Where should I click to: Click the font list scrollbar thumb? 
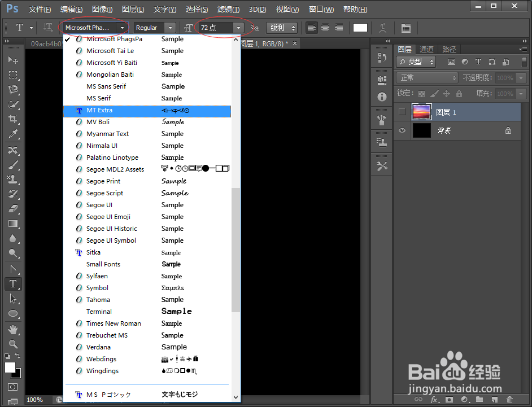236,250
